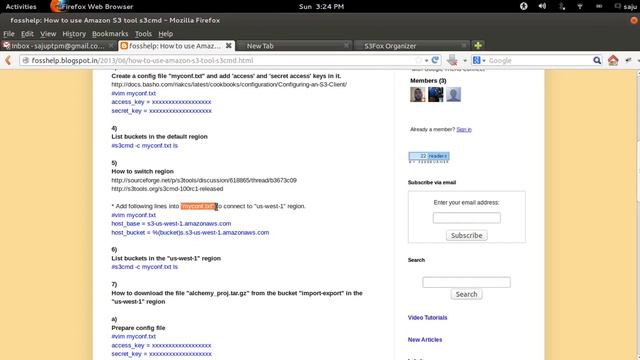Viewport: 640px width, 360px height.
Task: Click the 'How to switch region' heading
Action: [142, 171]
